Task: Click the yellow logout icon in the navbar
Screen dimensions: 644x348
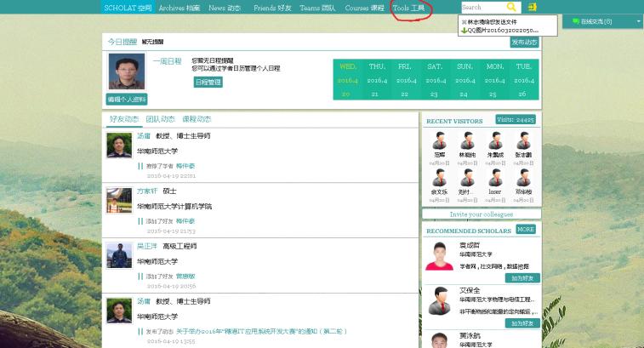Action: pyautogui.click(x=533, y=7)
